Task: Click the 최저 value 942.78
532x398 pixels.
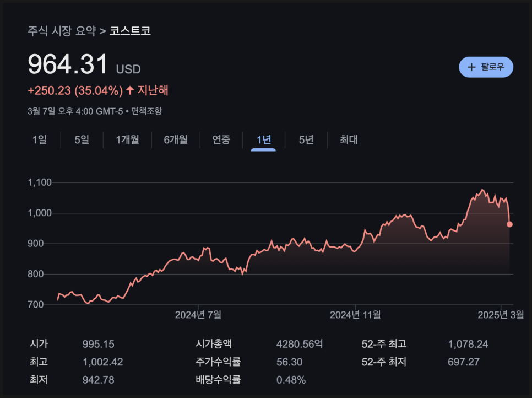Action: pyautogui.click(x=99, y=380)
